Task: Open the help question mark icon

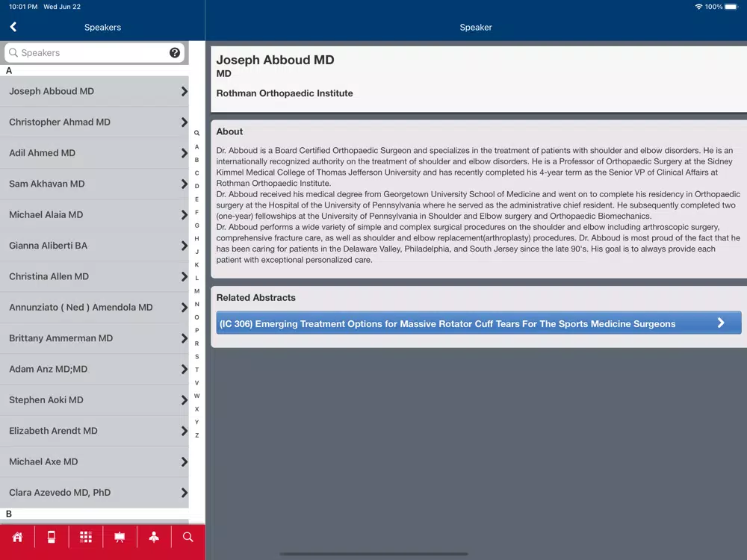Action: coord(175,52)
